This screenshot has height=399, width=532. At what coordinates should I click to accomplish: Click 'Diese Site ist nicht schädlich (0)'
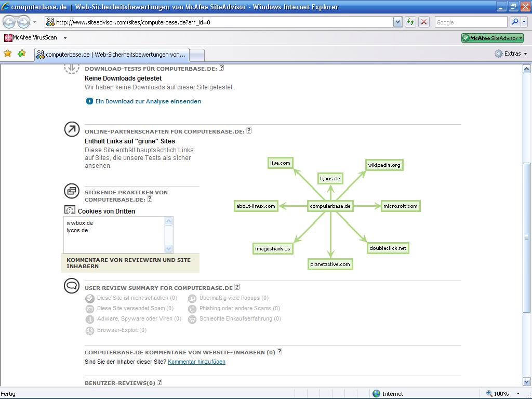point(137,298)
